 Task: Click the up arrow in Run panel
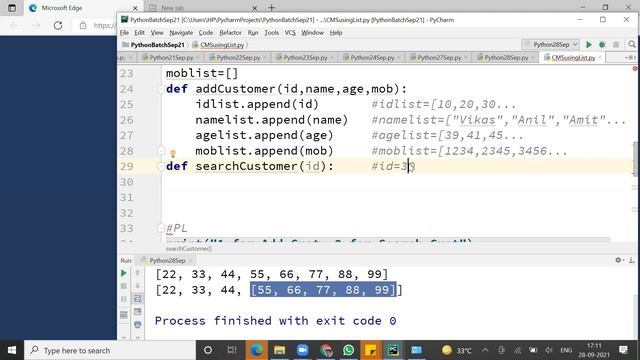(x=138, y=273)
